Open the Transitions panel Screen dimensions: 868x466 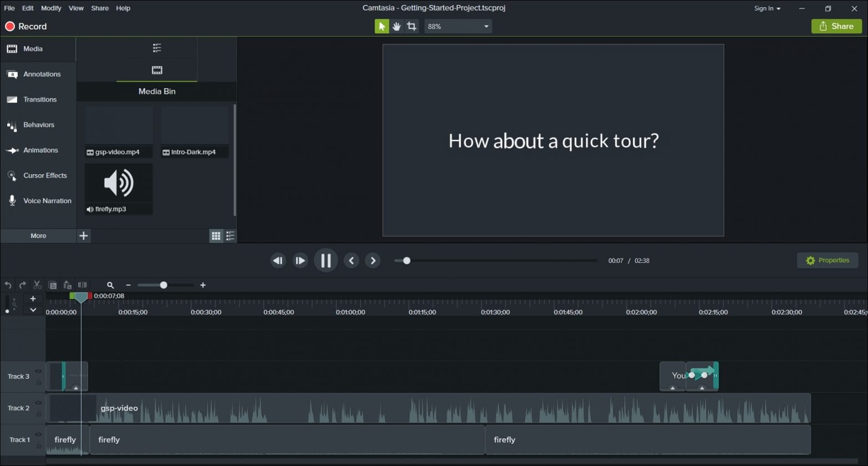tap(39, 99)
